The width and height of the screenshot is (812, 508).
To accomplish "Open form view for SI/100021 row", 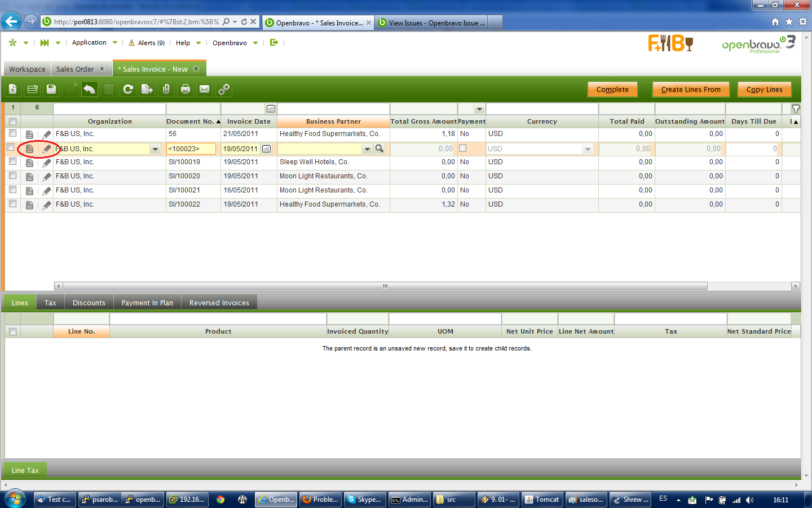I will [x=30, y=191].
